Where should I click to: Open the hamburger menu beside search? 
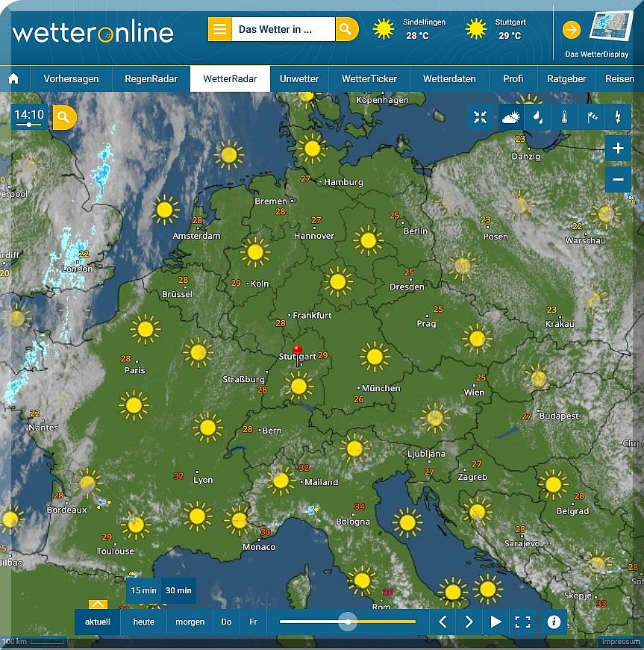point(219,30)
